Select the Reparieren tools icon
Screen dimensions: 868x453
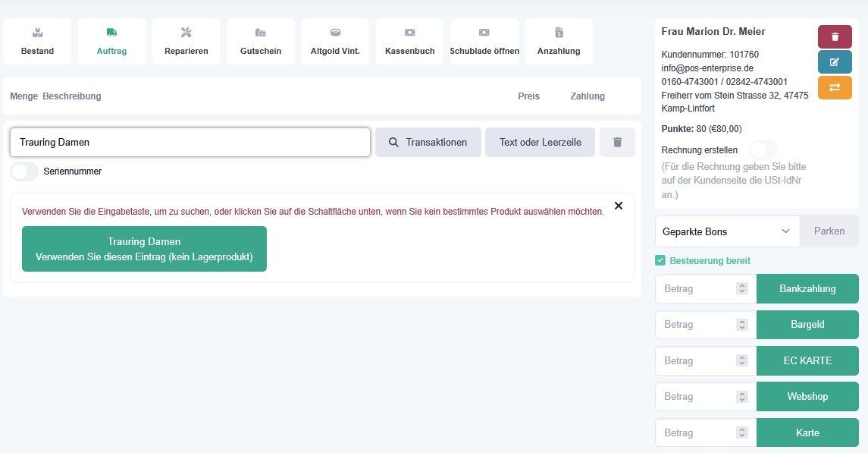(x=186, y=33)
